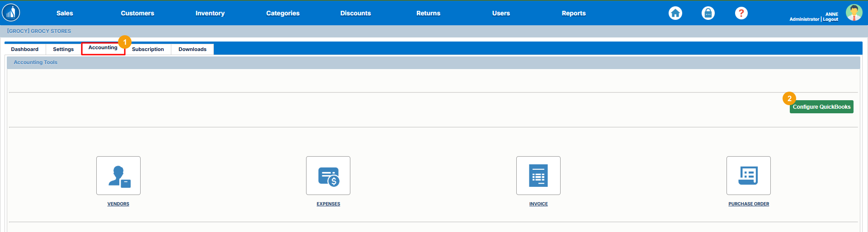
Task: Open the Expenses icon tile
Action: (x=328, y=176)
